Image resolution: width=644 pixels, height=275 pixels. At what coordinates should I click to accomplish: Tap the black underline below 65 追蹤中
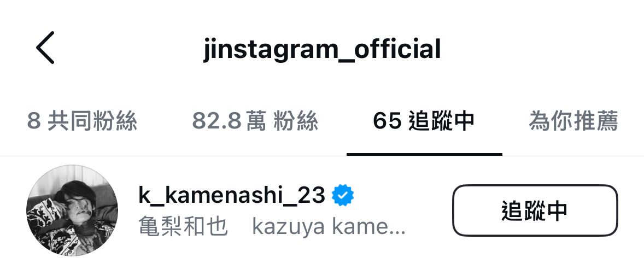[x=424, y=154]
